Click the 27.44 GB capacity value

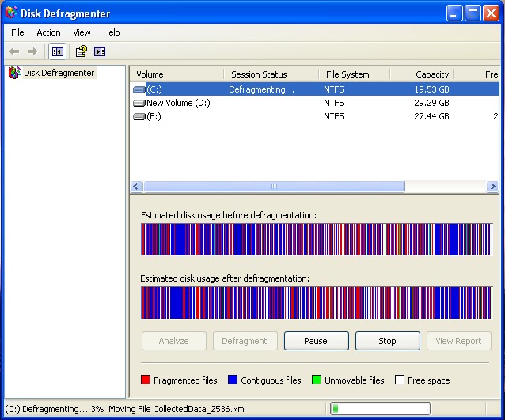(x=431, y=116)
